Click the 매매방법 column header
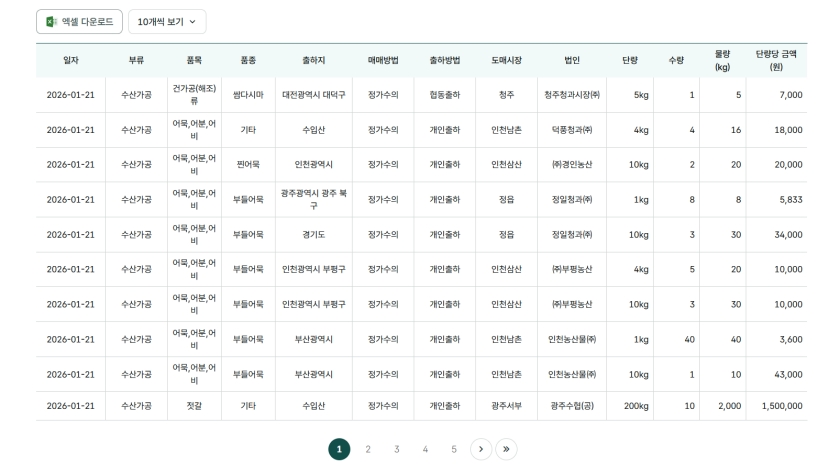This screenshot has width=840, height=466. [383, 60]
